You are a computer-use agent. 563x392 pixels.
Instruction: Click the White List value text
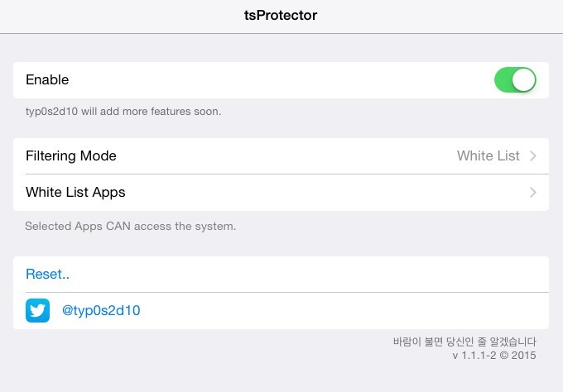pos(488,156)
